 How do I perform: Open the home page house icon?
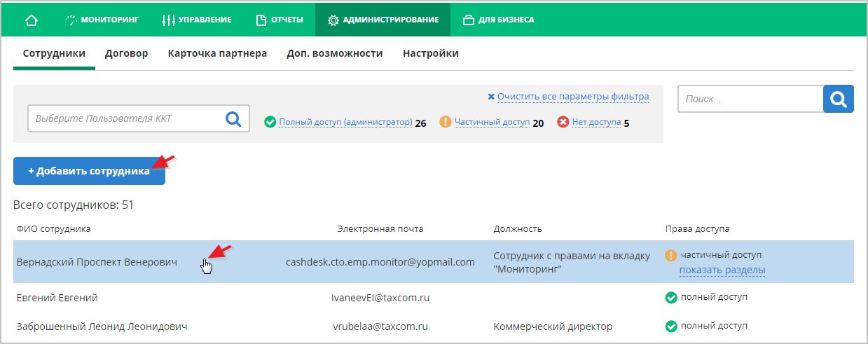(x=31, y=20)
